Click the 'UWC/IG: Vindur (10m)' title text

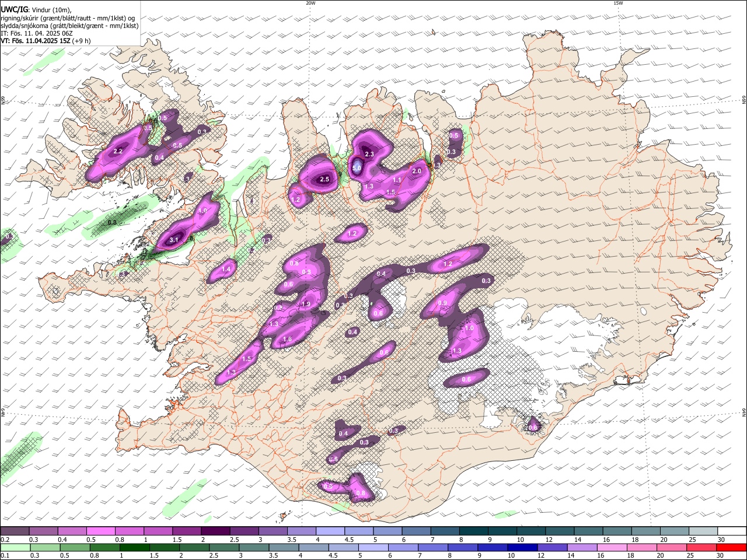pyautogui.click(x=36, y=10)
